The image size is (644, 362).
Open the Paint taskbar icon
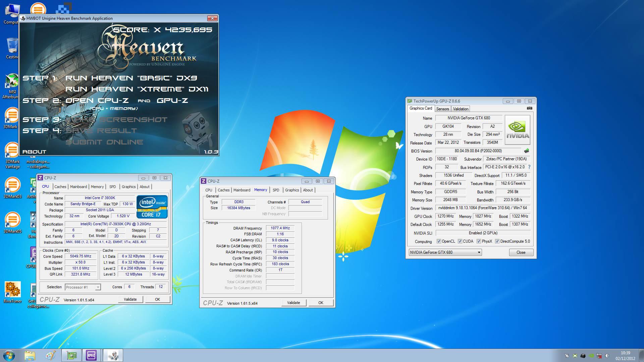click(50, 355)
